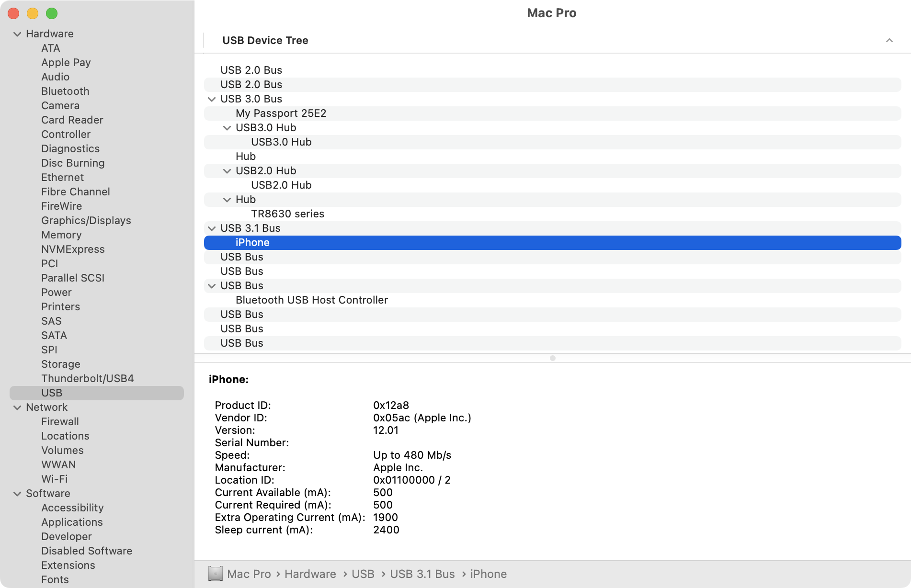Click iPhone in the bottom path bar

click(x=489, y=574)
